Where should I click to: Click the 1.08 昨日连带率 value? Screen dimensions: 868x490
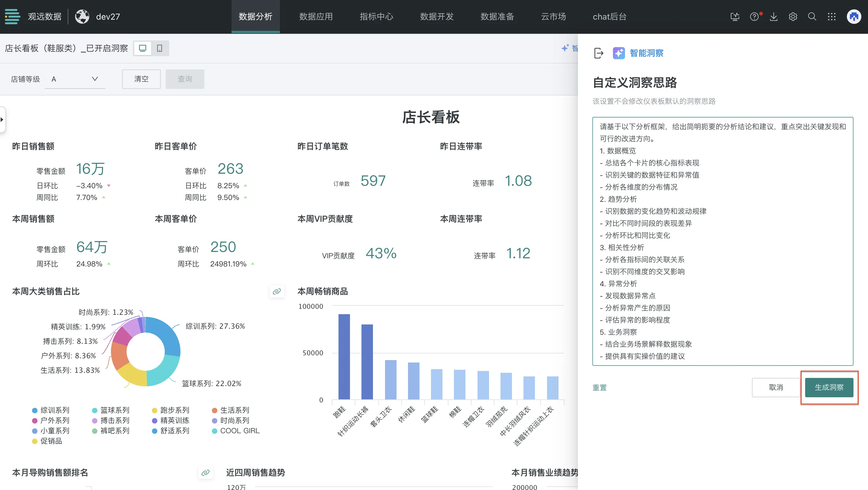click(x=518, y=181)
